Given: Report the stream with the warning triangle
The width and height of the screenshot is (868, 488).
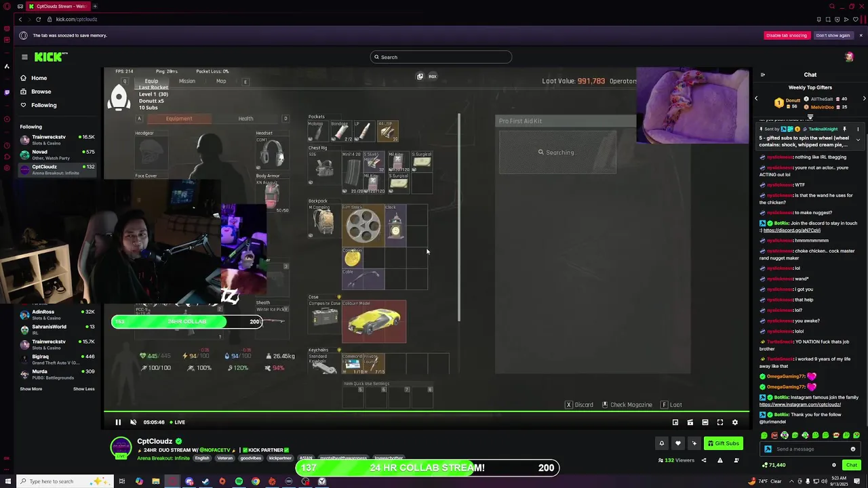Looking at the screenshot, I should coord(720,460).
